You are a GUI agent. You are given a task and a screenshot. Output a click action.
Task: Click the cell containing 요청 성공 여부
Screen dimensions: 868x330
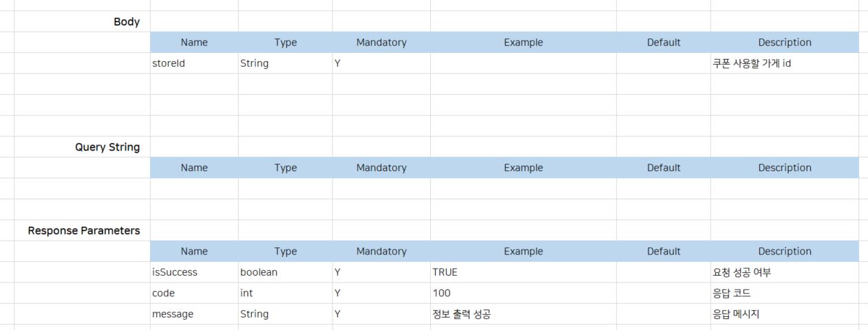coord(785,272)
